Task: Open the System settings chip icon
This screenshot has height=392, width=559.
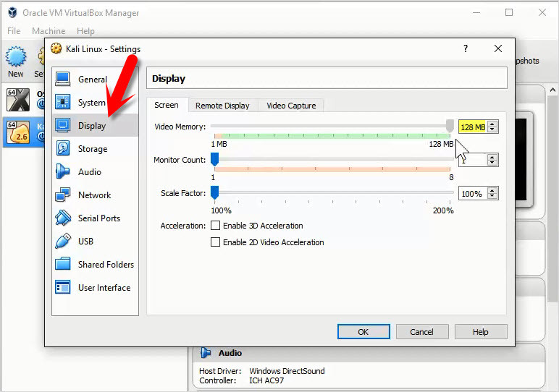Action: pyautogui.click(x=63, y=102)
